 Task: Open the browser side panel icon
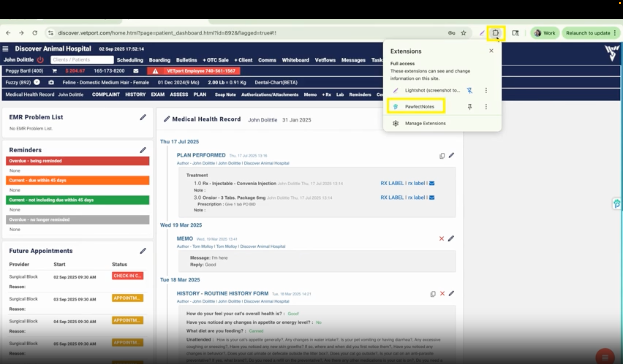(515, 33)
